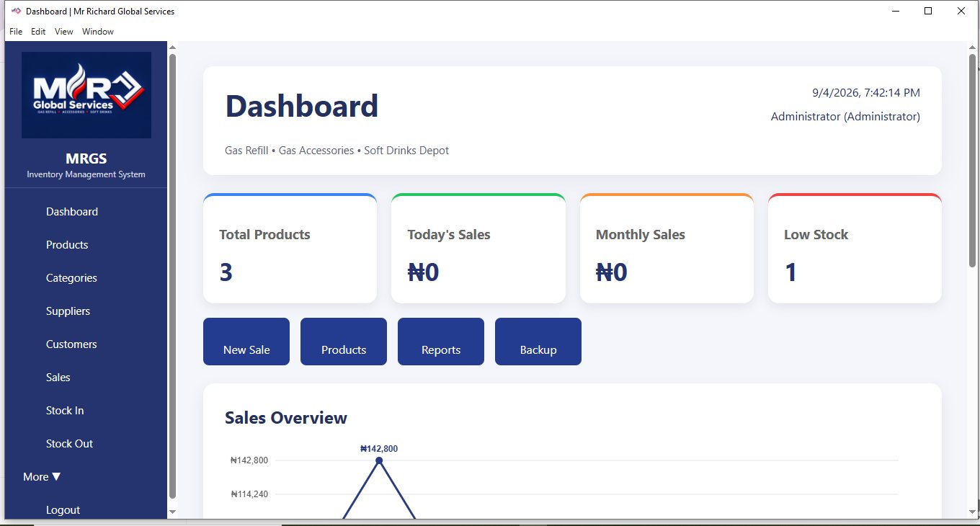Open Sales in the sidebar
Viewport: 980px width, 526px height.
click(x=58, y=378)
